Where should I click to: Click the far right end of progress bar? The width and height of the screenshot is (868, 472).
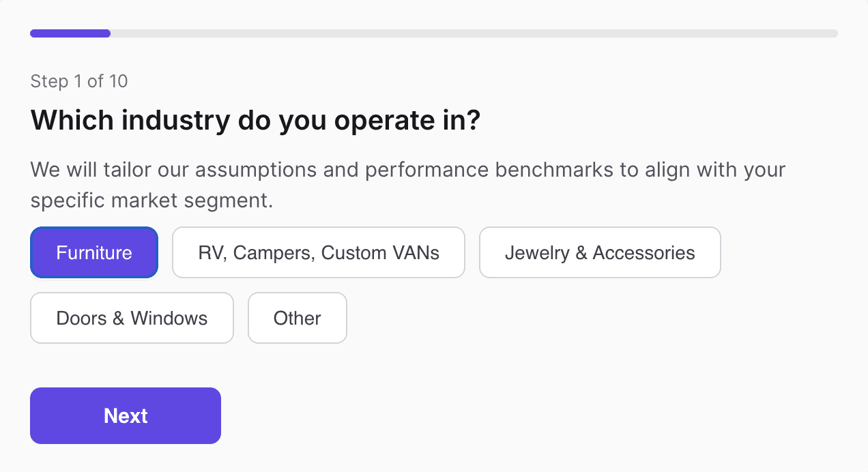[834, 33]
